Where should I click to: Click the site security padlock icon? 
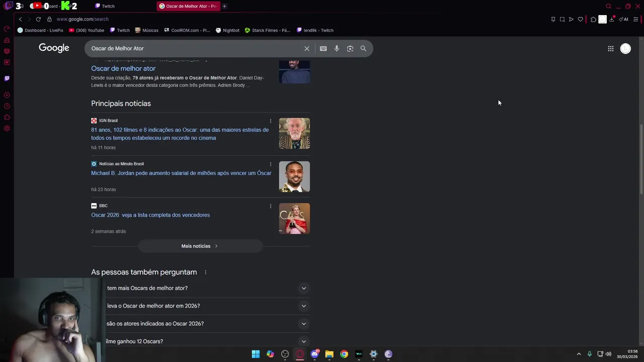[x=49, y=19]
